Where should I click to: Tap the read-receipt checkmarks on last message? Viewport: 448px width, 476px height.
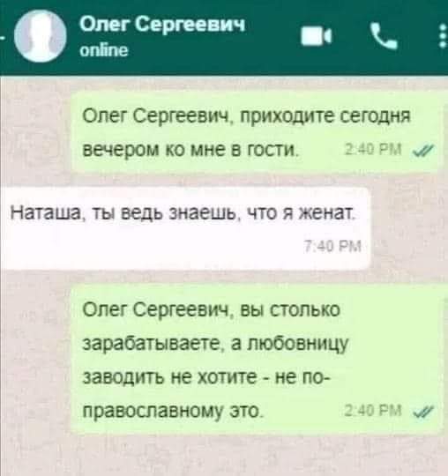point(423,412)
